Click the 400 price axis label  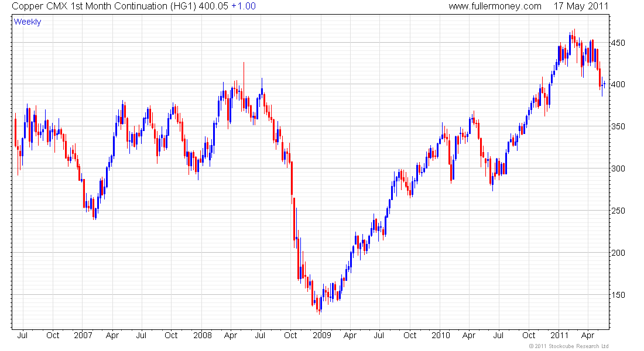[618, 85]
